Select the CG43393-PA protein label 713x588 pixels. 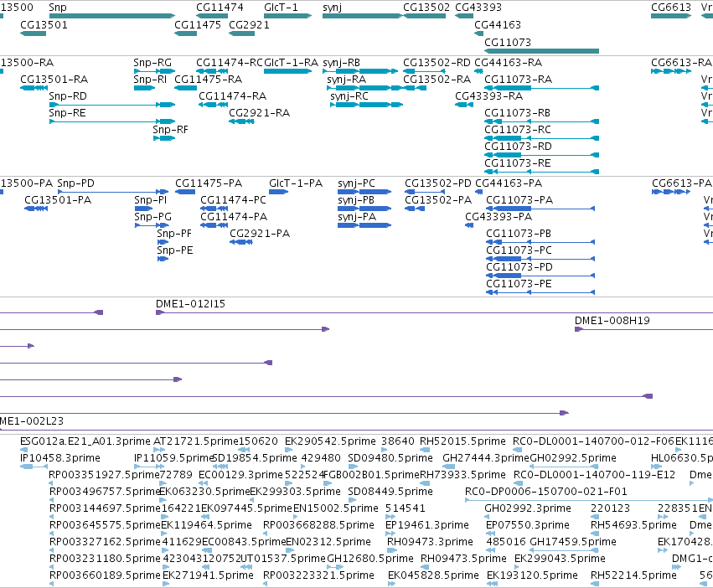(x=499, y=217)
